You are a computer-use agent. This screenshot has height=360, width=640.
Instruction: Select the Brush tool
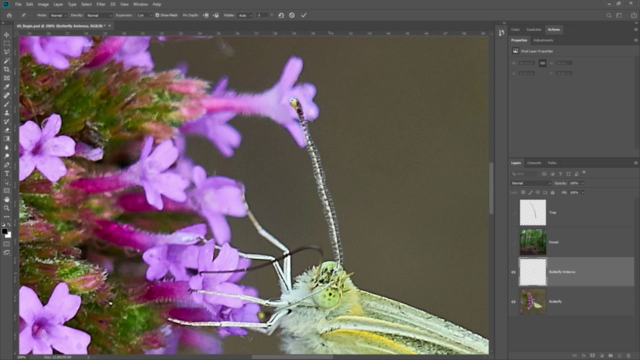coord(7,104)
